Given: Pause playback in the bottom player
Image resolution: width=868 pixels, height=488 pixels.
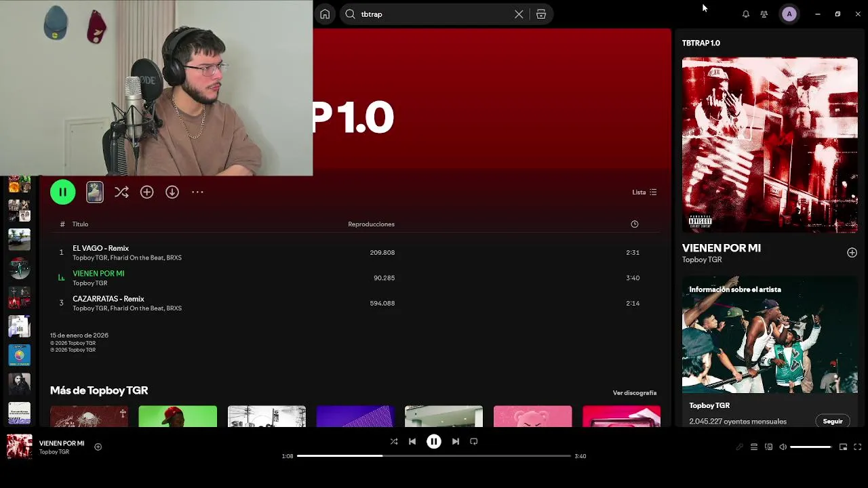Looking at the screenshot, I should tap(434, 442).
